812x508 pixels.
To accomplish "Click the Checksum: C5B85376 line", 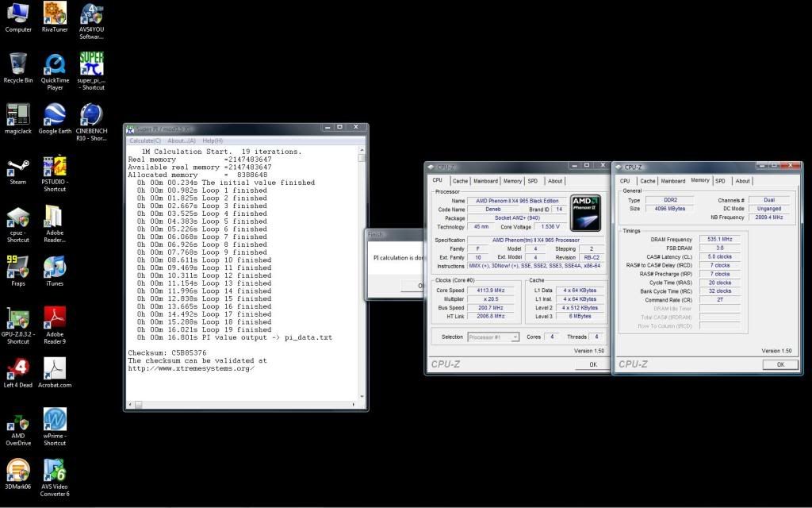I will (167, 352).
